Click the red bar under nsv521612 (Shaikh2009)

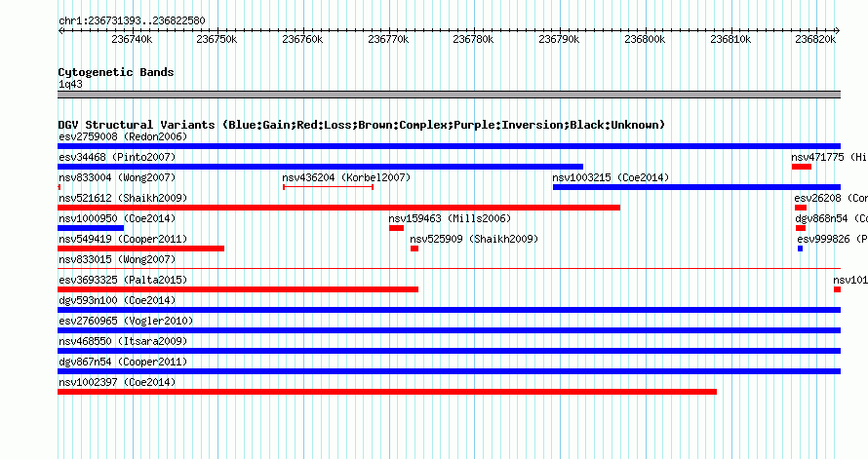pos(338,208)
